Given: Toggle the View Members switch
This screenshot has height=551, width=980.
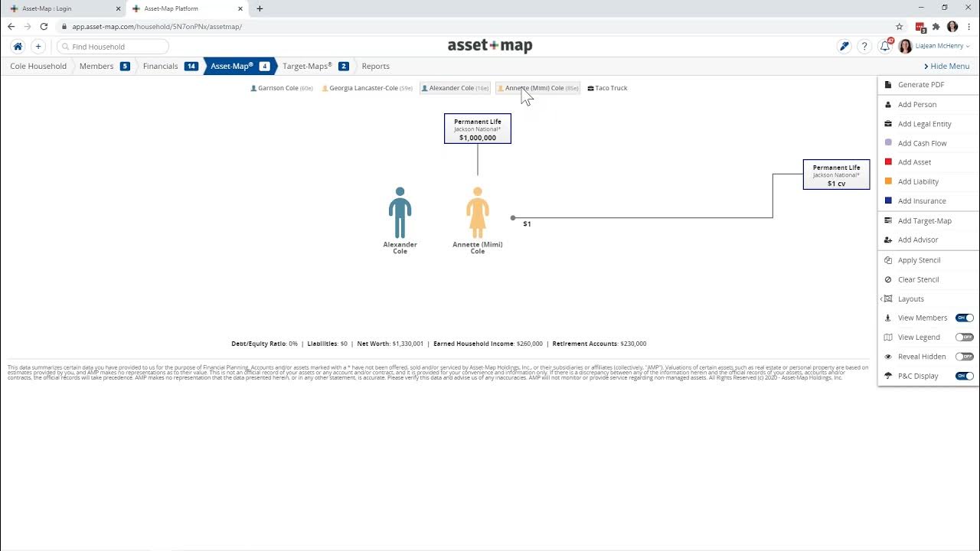Looking at the screenshot, I should [x=965, y=318].
